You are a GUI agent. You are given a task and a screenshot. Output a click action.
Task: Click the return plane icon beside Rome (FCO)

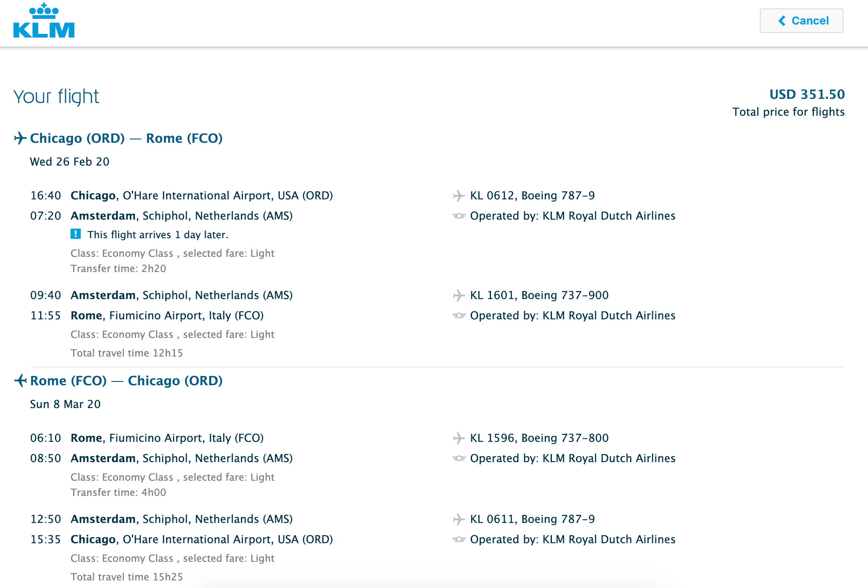(21, 381)
